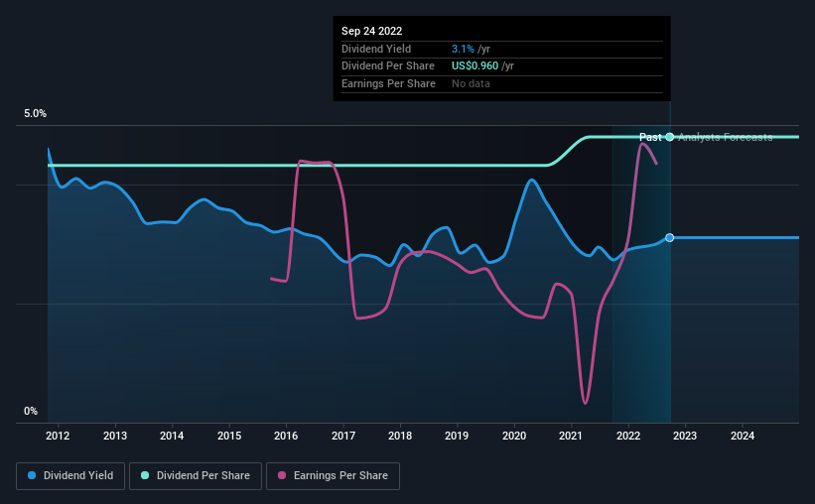Click the 3.1% dividend yield value
Screen dimensions: 815x504
(463, 49)
